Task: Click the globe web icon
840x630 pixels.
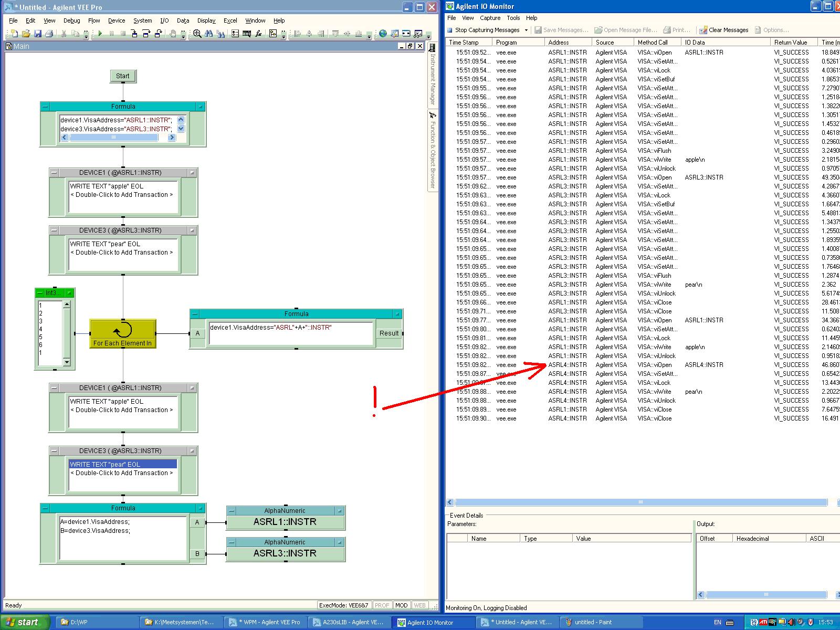Action: tap(383, 34)
